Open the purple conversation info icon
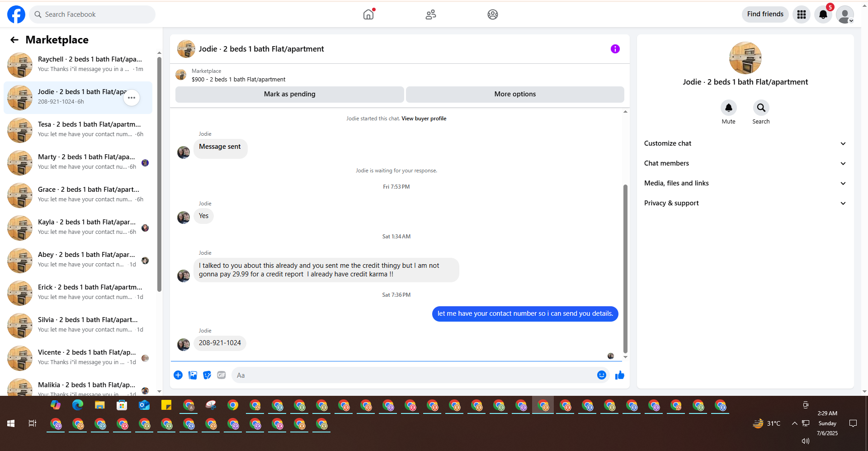 coord(615,49)
